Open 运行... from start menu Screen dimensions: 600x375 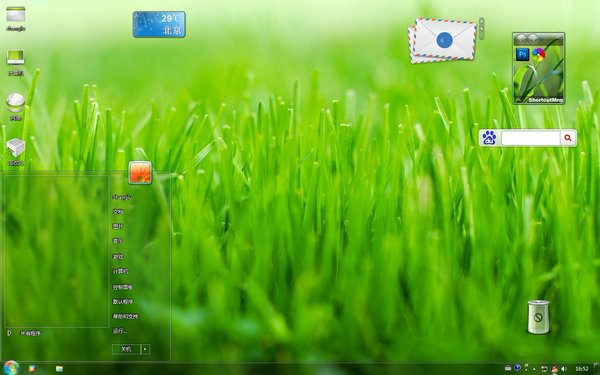point(119,331)
